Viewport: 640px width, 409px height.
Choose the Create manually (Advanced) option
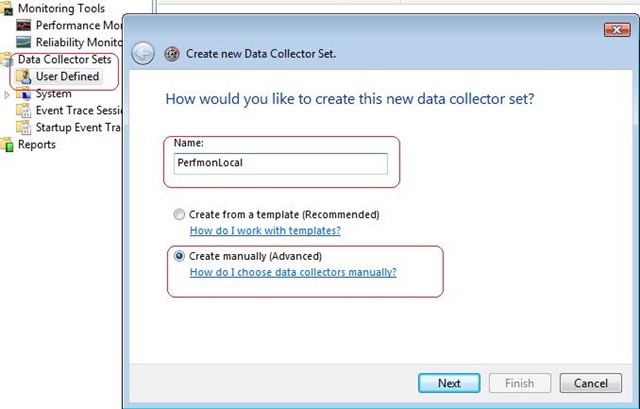(180, 256)
